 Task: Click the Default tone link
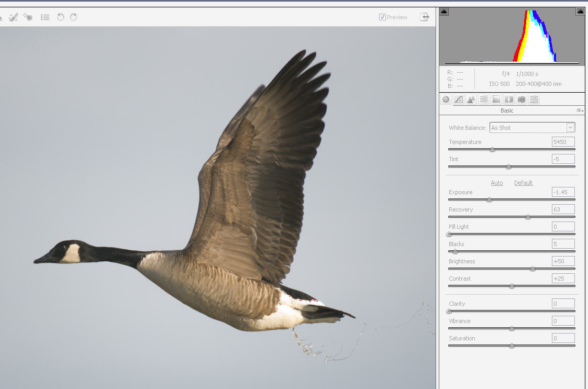[x=523, y=183]
